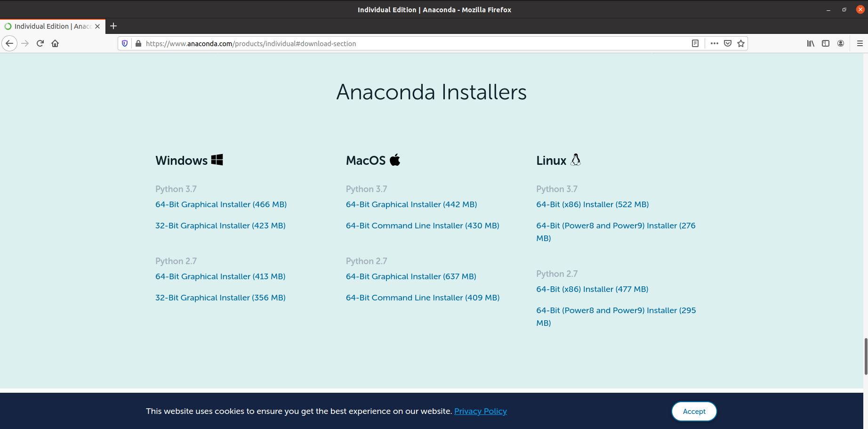
Task: View site security padlock details
Action: point(138,43)
